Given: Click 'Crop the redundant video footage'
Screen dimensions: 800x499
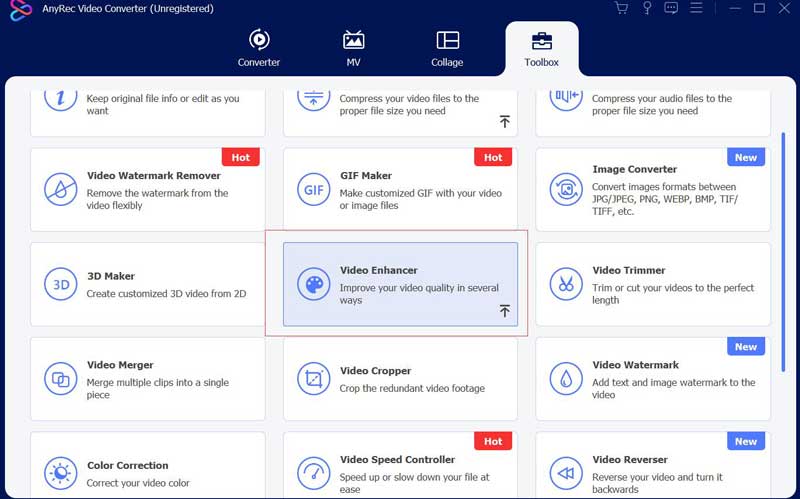Looking at the screenshot, I should pyautogui.click(x=412, y=388).
